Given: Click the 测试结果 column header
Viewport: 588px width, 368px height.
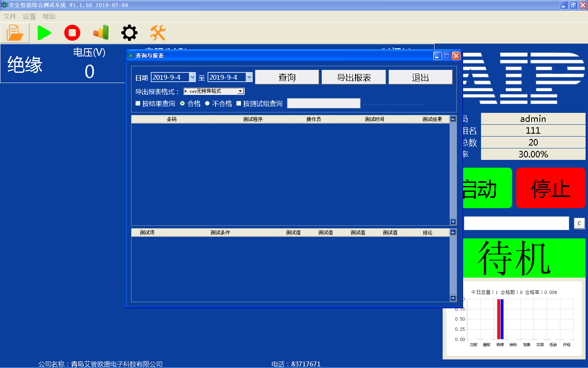Looking at the screenshot, I should click(x=432, y=119).
